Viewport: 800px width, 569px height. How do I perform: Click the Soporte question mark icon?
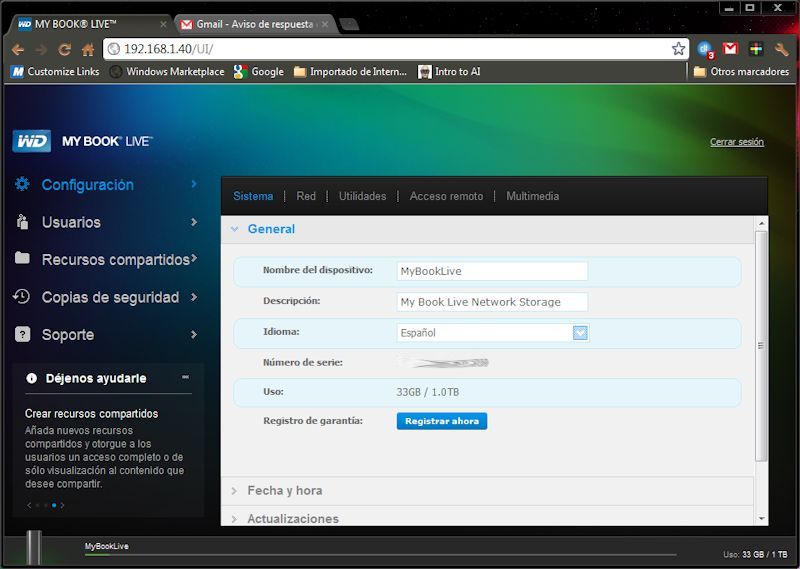pyautogui.click(x=22, y=334)
